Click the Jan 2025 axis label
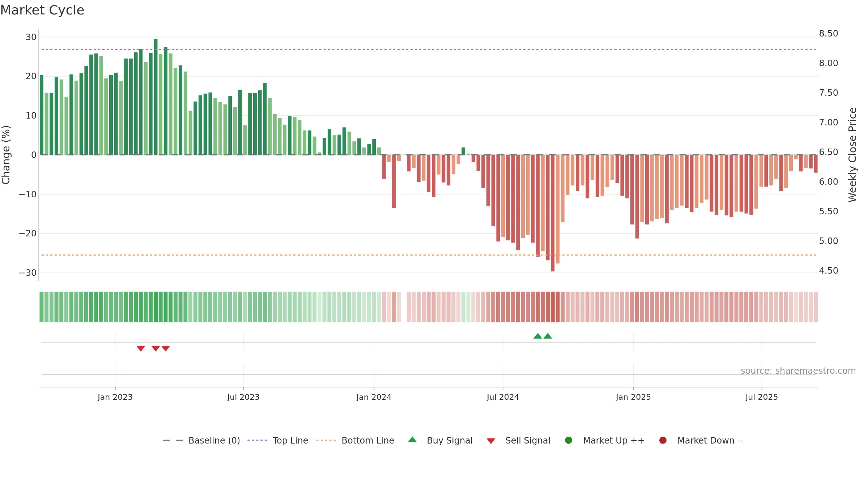868x488 pixels. tap(633, 397)
